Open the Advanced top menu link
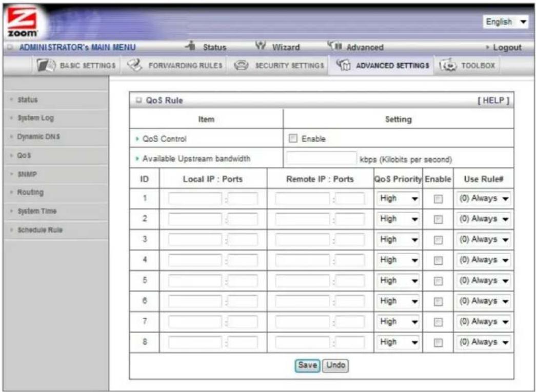This screenshot has height=392, width=536. tap(365, 47)
